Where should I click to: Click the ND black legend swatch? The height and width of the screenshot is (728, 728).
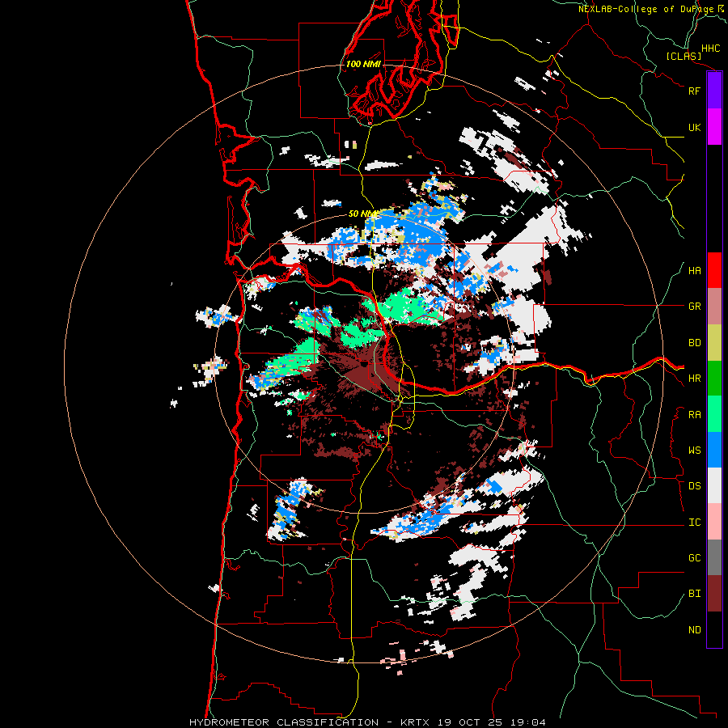(x=714, y=629)
